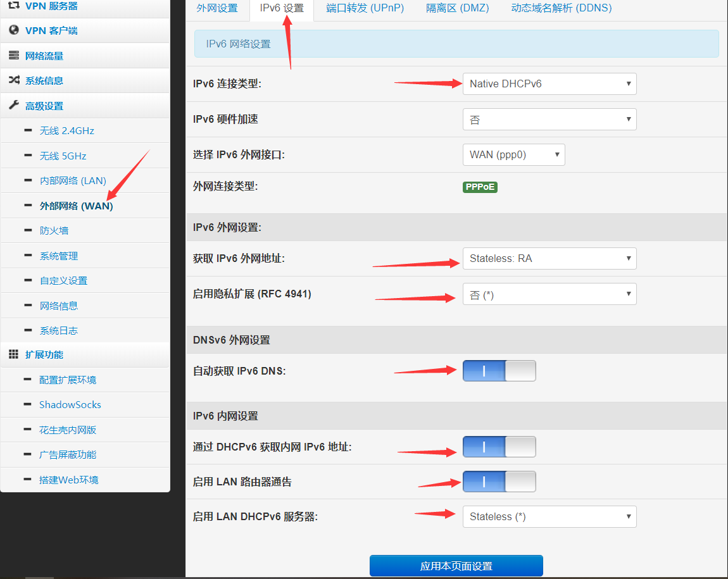The height and width of the screenshot is (579, 728).
Task: Click the IPv6 外网设置 section heading
Action: [227, 227]
